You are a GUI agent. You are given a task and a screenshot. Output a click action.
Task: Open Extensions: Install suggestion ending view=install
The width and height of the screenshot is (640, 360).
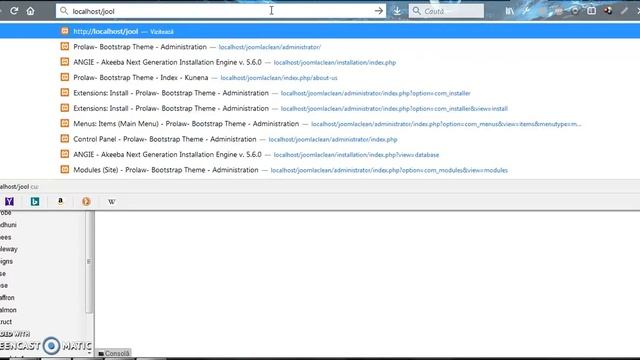point(320,108)
